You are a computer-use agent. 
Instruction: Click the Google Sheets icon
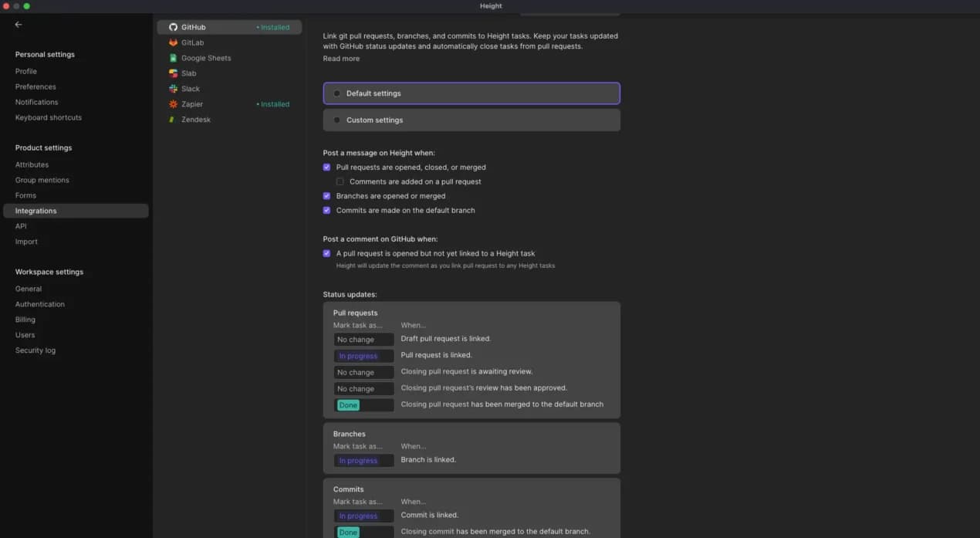click(x=173, y=58)
